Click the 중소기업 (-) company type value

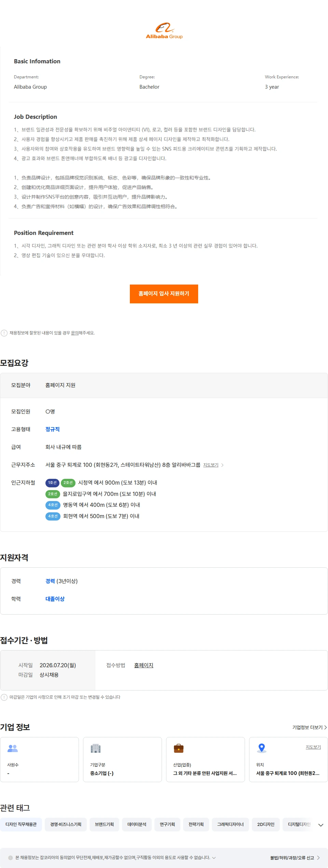pos(102,774)
